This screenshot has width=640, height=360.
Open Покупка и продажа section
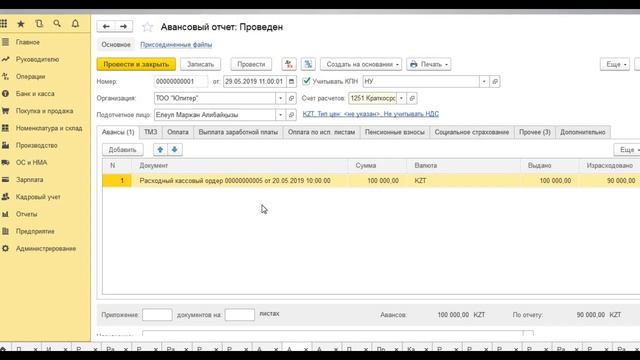(x=44, y=111)
